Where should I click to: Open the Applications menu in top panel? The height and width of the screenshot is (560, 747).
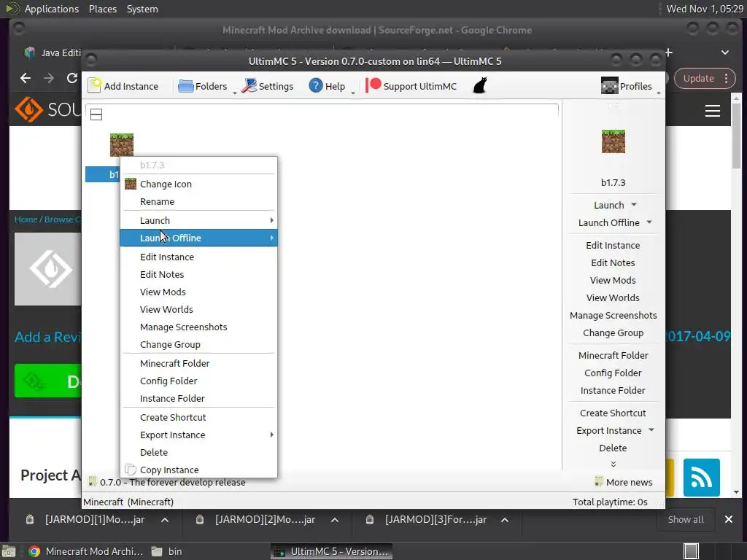tap(52, 9)
